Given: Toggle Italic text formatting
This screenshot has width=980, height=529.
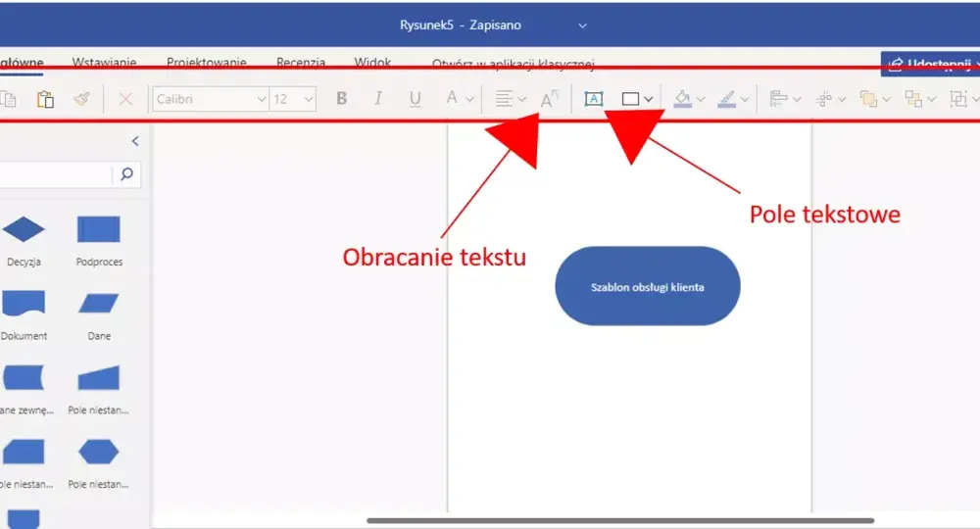Looking at the screenshot, I should [378, 99].
